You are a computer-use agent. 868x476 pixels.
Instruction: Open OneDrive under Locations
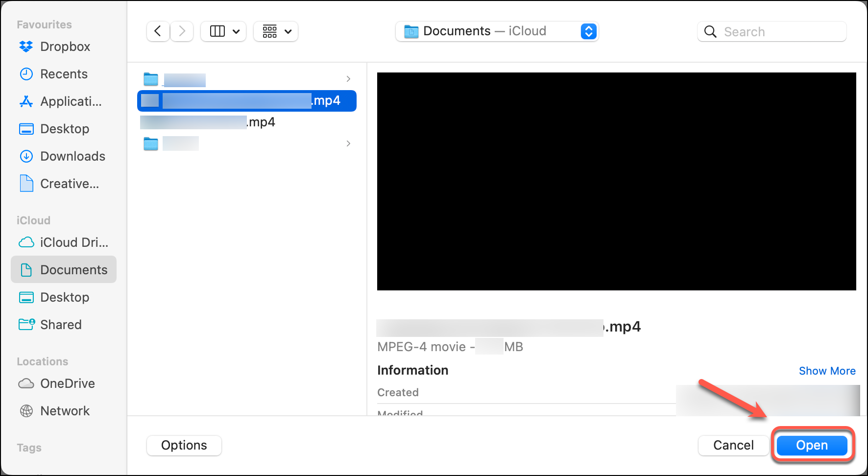click(67, 383)
